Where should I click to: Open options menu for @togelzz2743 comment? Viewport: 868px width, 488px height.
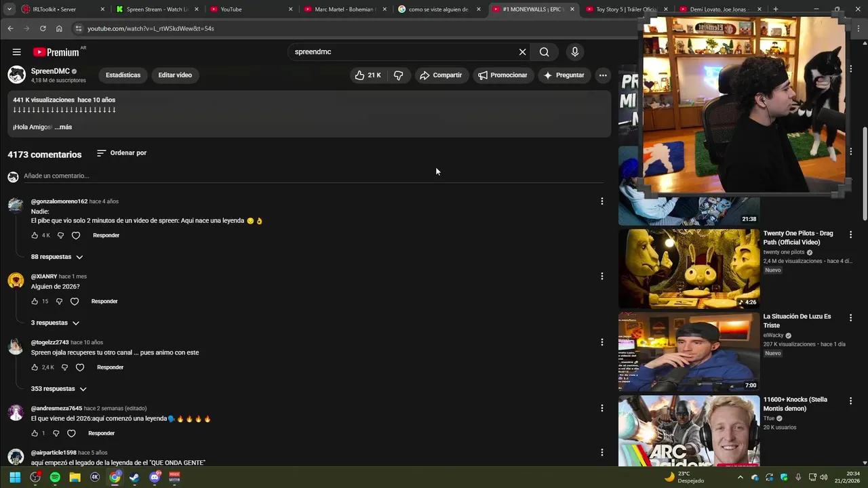pyautogui.click(x=601, y=342)
